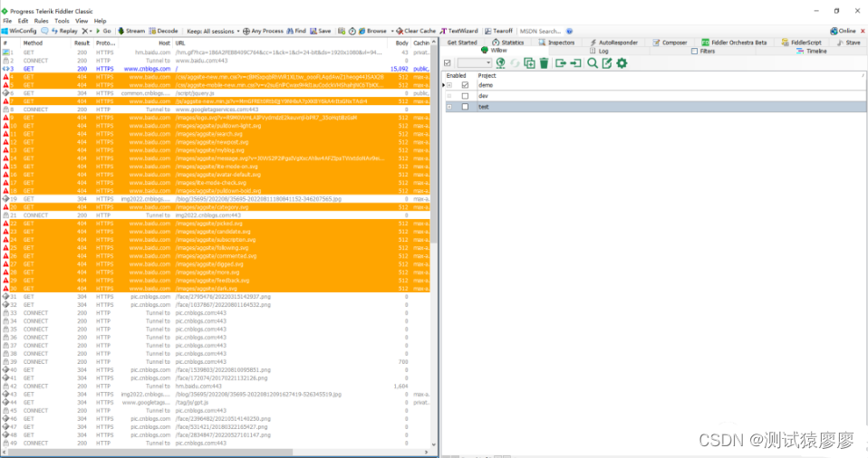Open WinConfig from the toolbar
Viewport: 868px width, 458px height.
(x=19, y=31)
